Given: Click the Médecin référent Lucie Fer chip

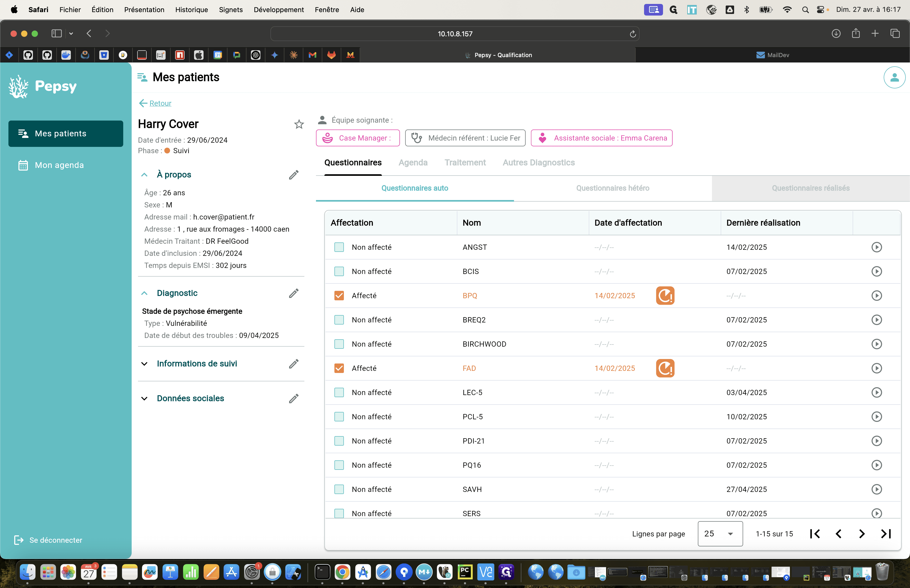Looking at the screenshot, I should [465, 138].
